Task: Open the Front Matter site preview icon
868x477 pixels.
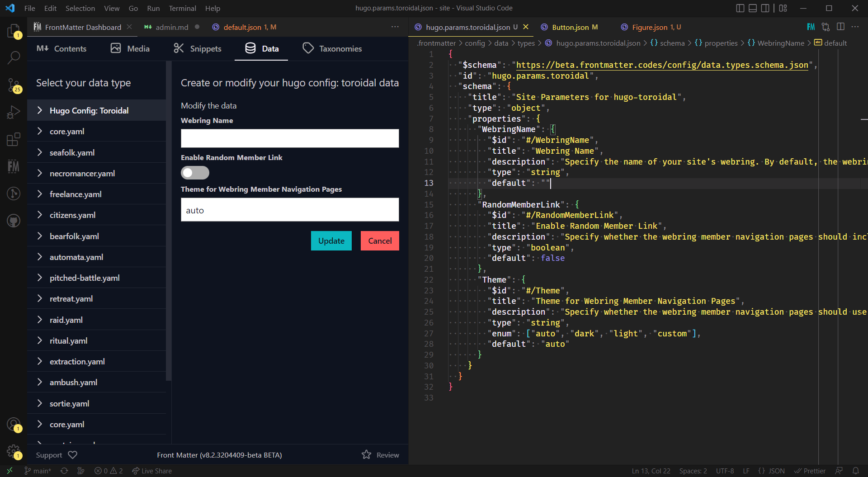Action: click(x=811, y=27)
